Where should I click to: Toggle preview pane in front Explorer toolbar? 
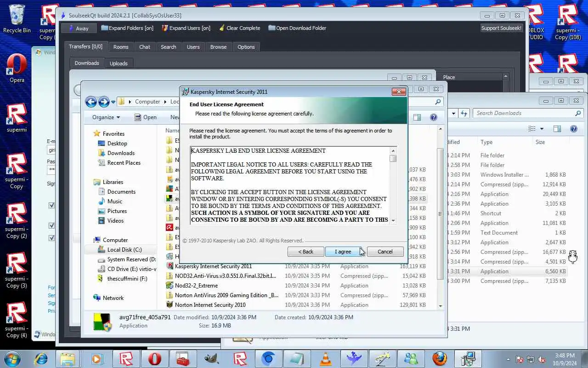417,117
